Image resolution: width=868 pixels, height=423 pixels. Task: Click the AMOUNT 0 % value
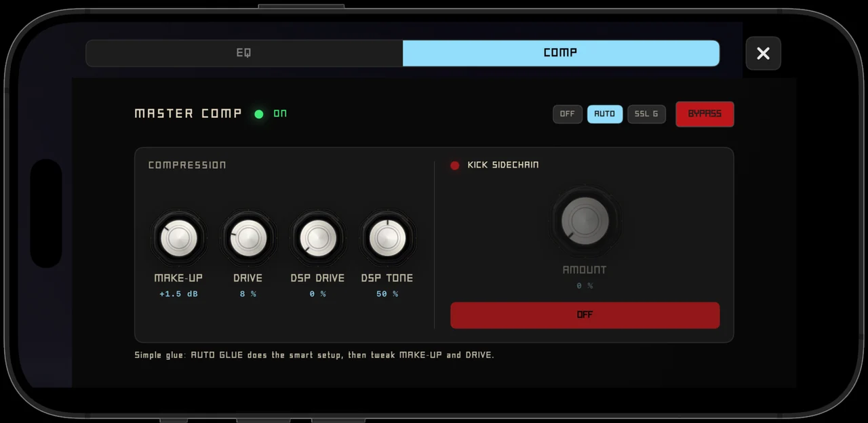[585, 286]
